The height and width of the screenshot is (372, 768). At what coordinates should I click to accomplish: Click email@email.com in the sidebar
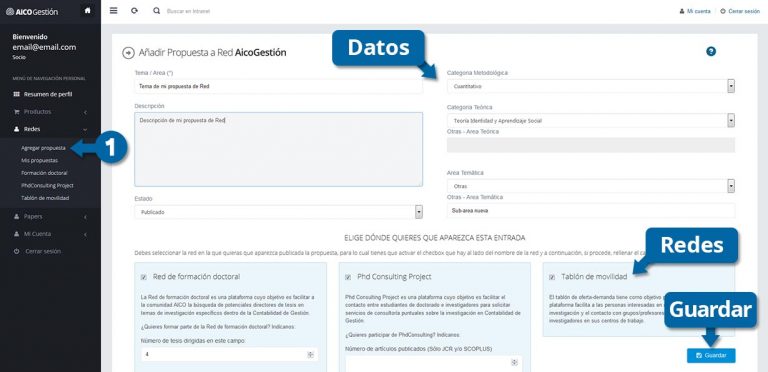click(x=44, y=47)
